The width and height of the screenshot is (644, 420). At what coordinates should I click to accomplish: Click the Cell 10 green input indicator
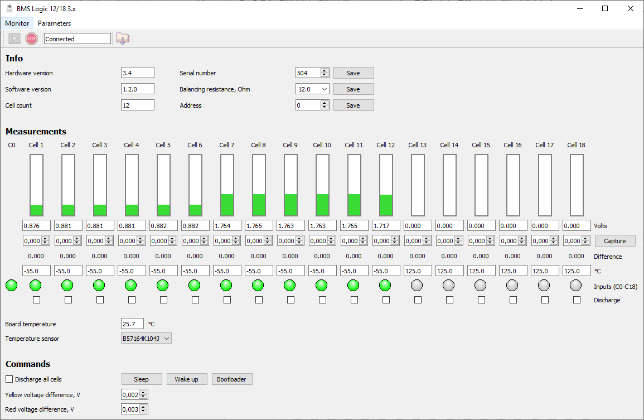pyautogui.click(x=322, y=285)
